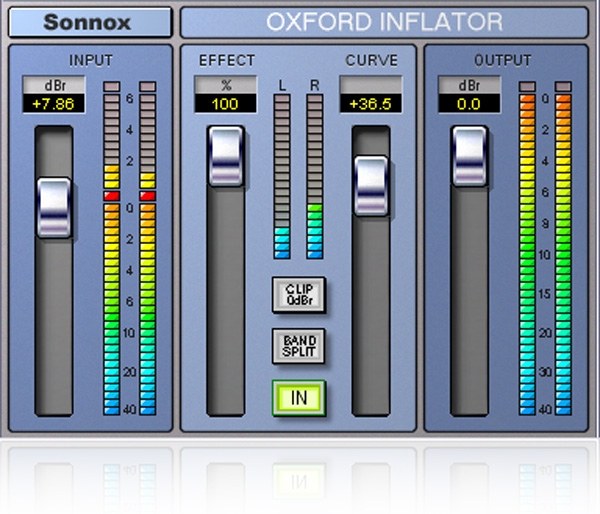Screen dimensions: 600x514
Task: Bypass the effect with the IN button
Action: (x=299, y=397)
